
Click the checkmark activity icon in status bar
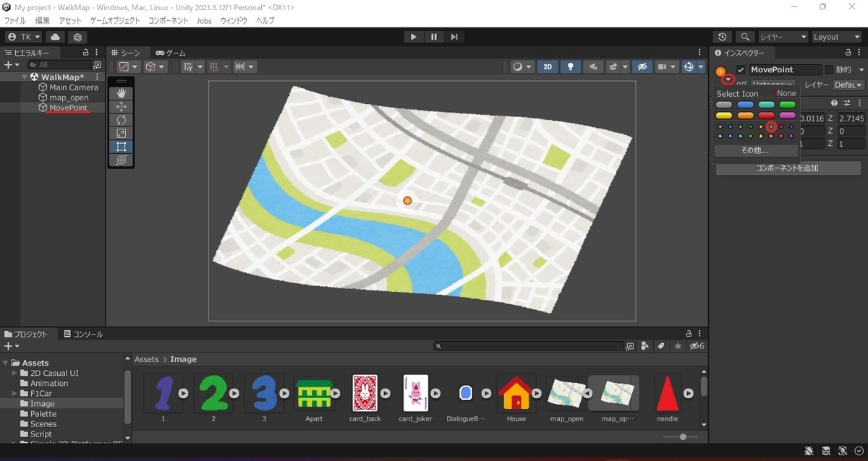coord(857,451)
